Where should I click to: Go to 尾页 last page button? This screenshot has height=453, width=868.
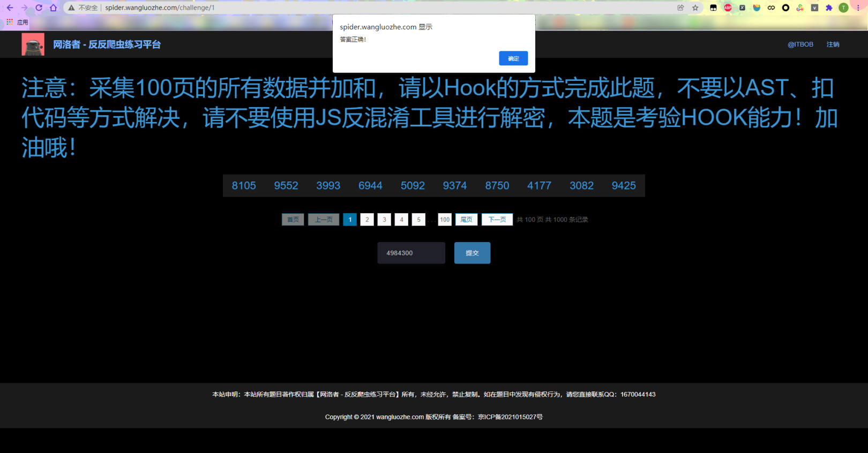pos(467,220)
